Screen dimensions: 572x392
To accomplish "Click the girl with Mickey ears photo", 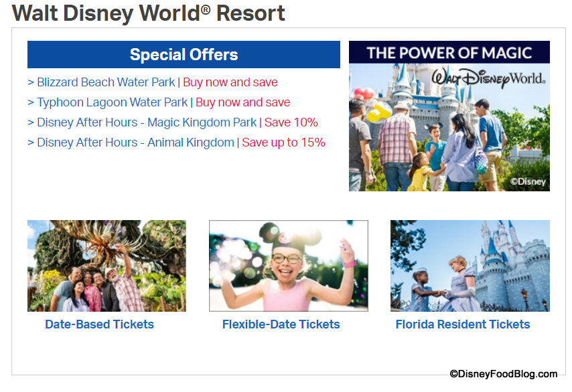I will 288,266.
